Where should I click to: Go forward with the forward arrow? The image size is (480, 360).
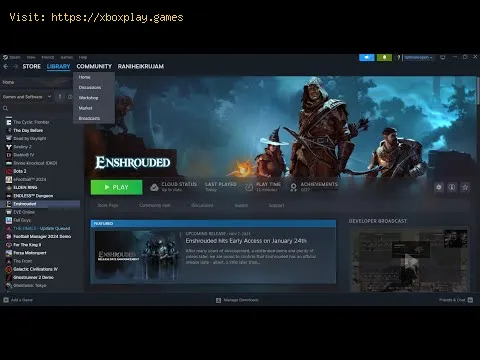coord(15,67)
